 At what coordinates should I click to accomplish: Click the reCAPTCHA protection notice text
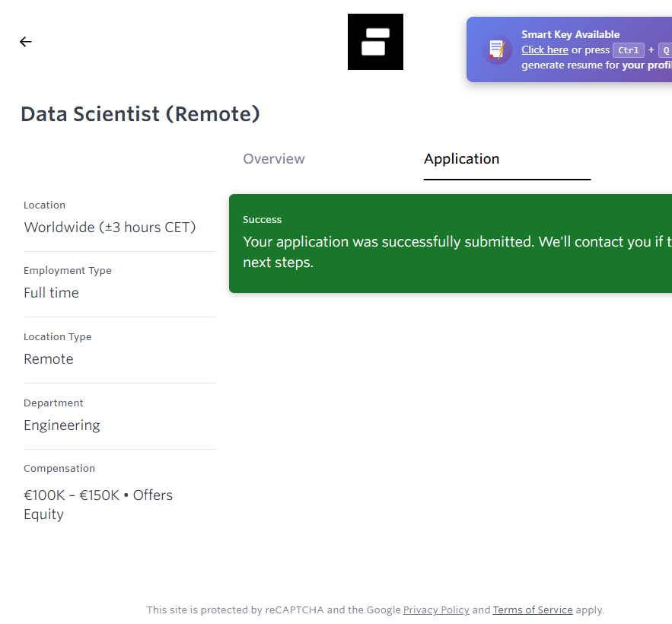coord(272,610)
